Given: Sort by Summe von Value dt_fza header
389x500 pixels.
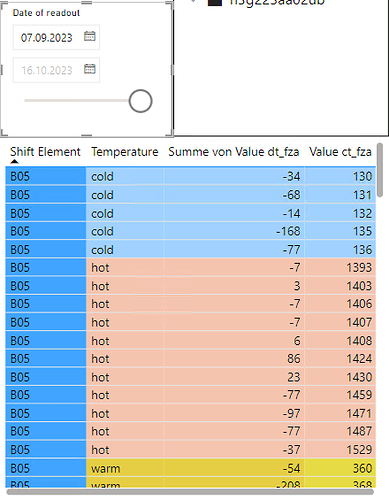Looking at the screenshot, I should (234, 152).
